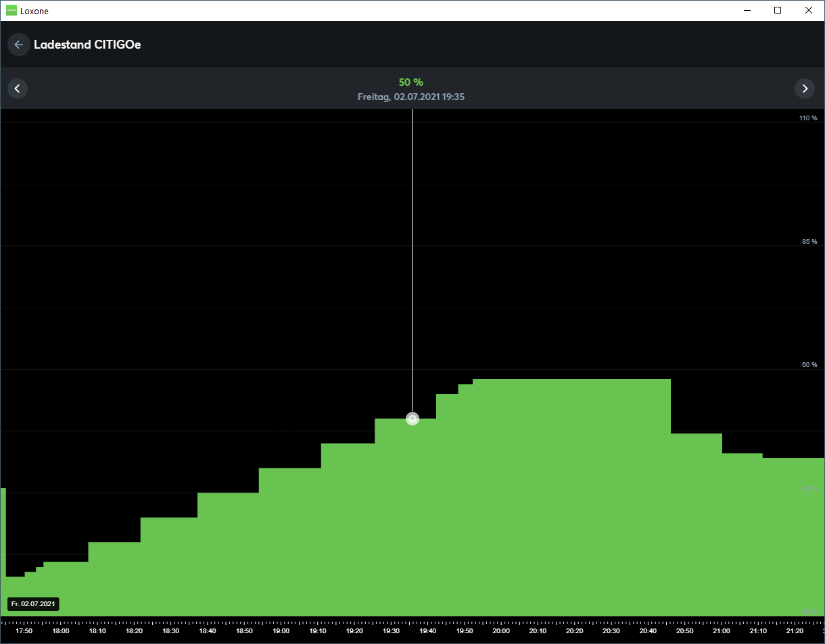Click the '50 %' value readout
This screenshot has width=825, height=644.
411,82
